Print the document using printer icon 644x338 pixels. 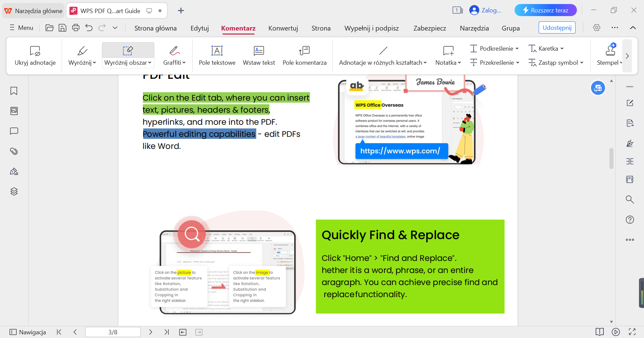[76, 28]
